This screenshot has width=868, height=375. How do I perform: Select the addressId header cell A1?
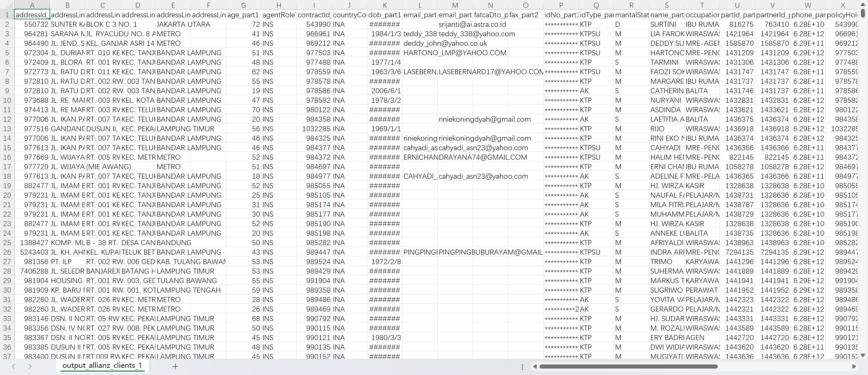[x=32, y=15]
